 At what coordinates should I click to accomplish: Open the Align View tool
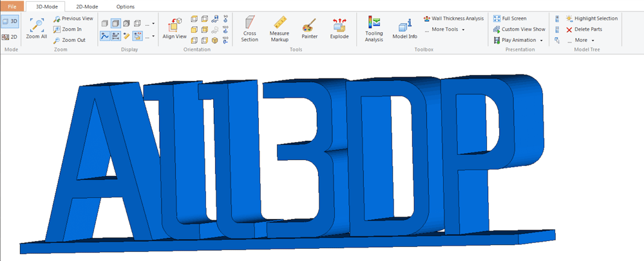pos(175,30)
